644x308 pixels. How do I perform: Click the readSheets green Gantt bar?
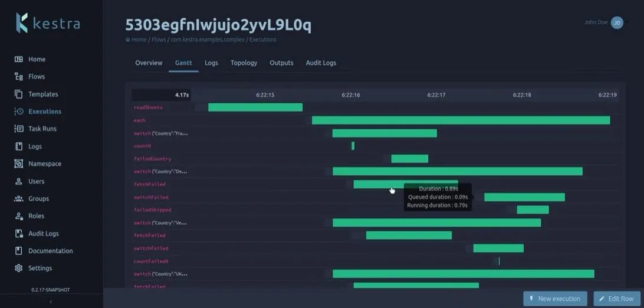click(255, 107)
